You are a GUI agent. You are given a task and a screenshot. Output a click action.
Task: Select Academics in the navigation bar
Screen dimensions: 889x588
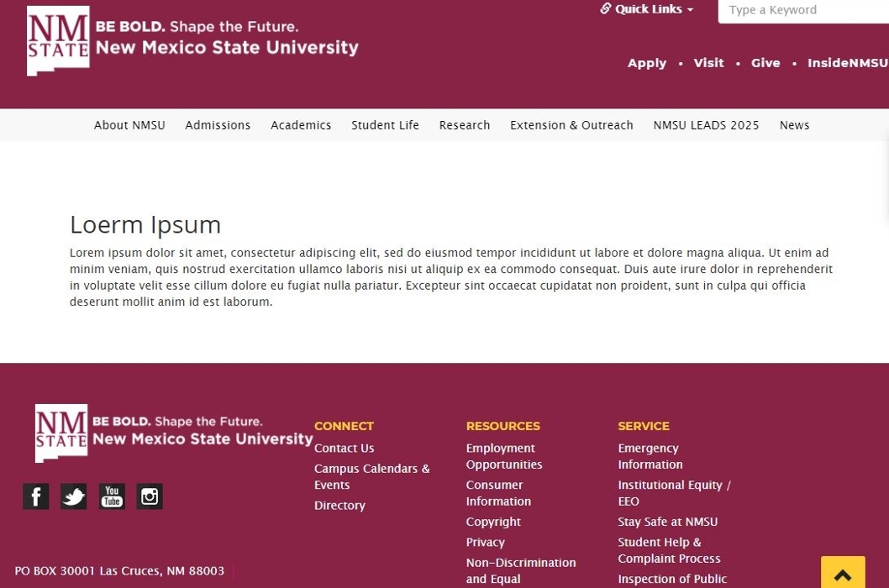pyautogui.click(x=301, y=125)
